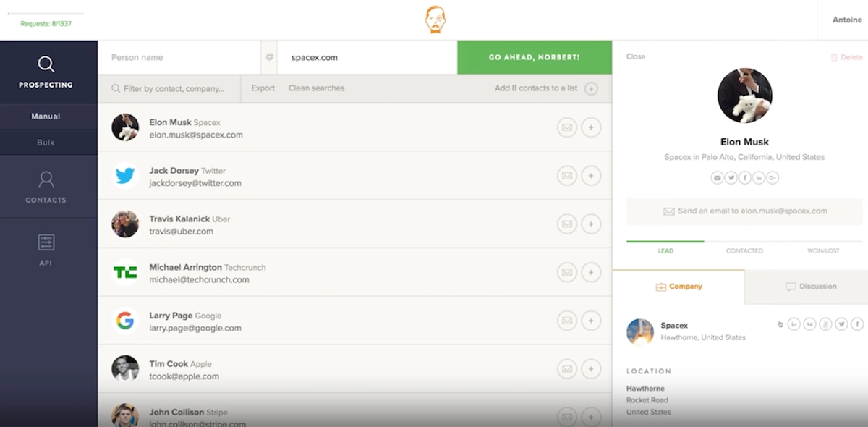Viewport: 868px width, 427px height.
Task: Set the contact status to Lead
Action: point(665,250)
